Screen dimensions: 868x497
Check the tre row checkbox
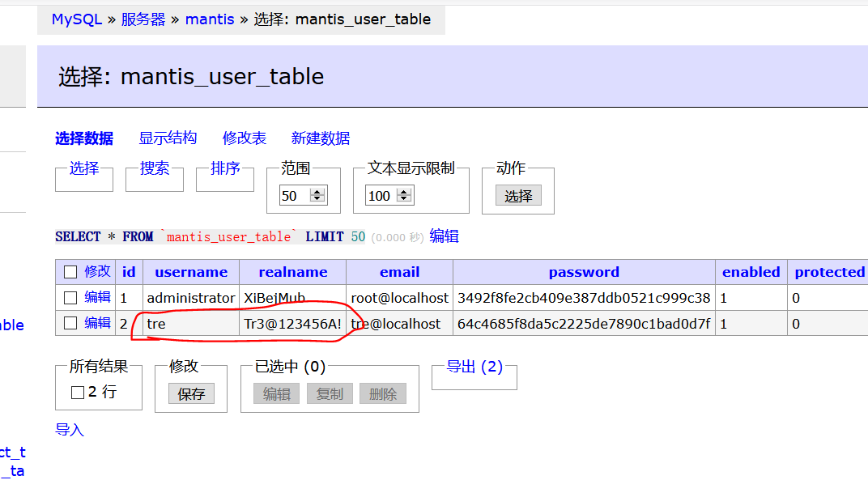tap(70, 323)
